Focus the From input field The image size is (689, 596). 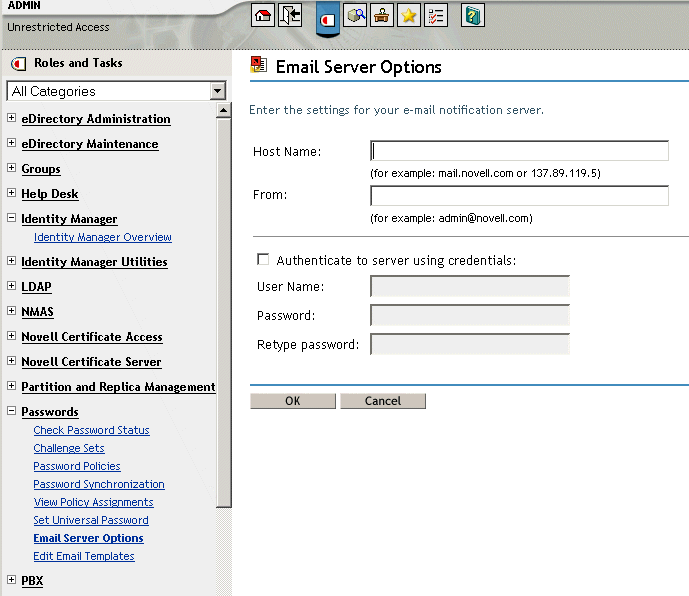(519, 196)
